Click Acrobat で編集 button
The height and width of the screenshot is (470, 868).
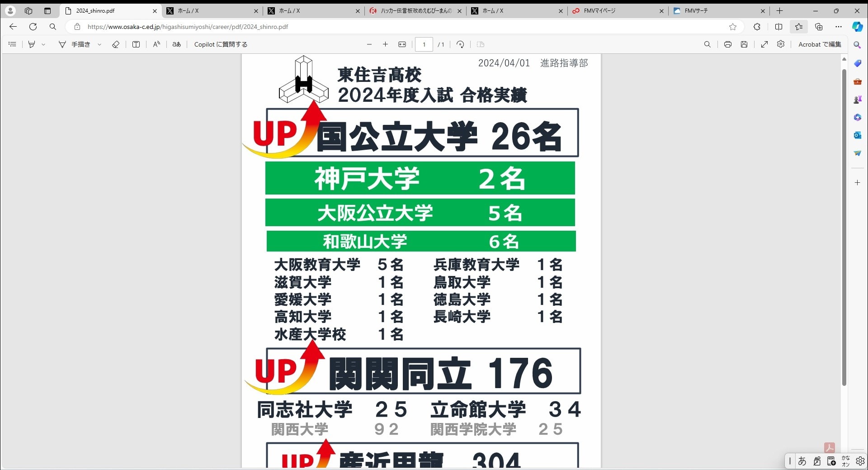[x=820, y=44]
